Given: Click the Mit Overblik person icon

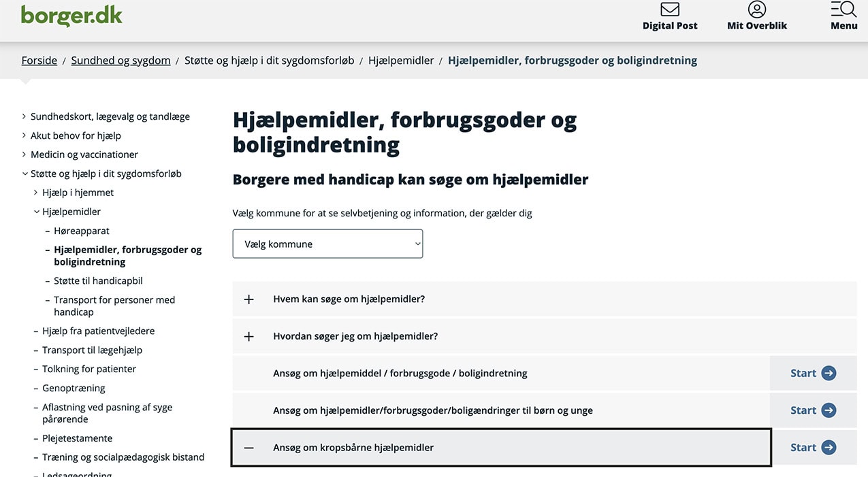Looking at the screenshot, I should [x=756, y=10].
